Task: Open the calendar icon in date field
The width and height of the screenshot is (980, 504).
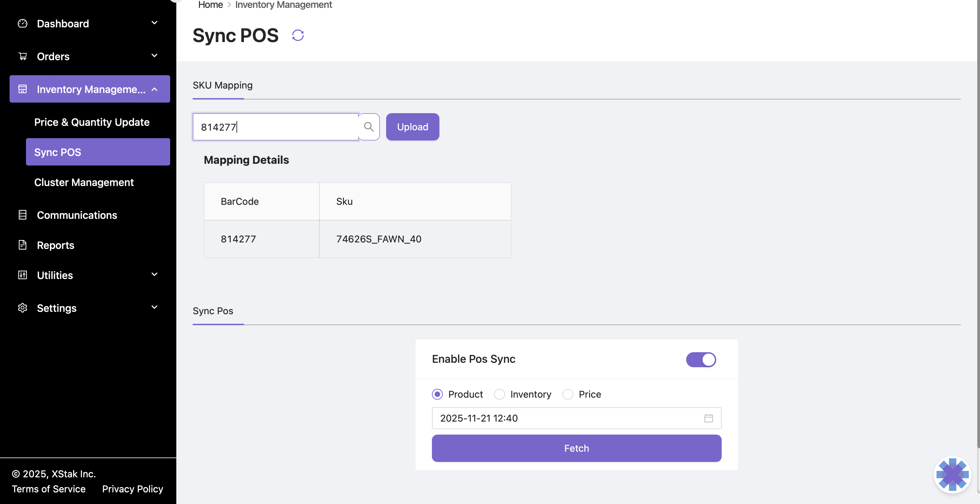Action: [708, 418]
